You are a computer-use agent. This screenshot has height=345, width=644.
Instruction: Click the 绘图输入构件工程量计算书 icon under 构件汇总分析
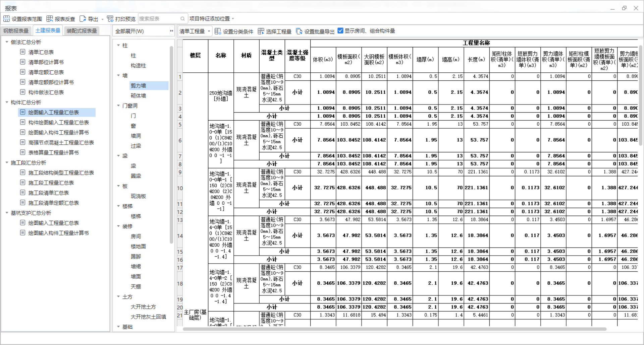(23, 132)
